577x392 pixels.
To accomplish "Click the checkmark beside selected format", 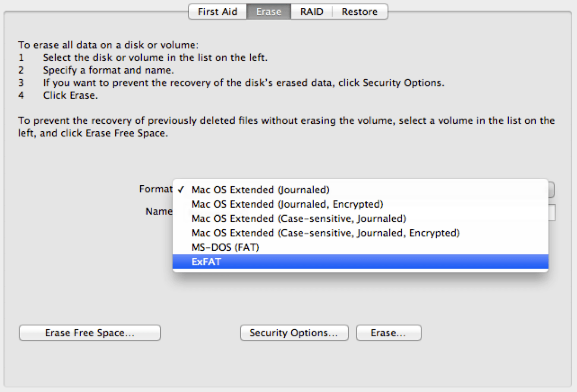I will pos(181,190).
